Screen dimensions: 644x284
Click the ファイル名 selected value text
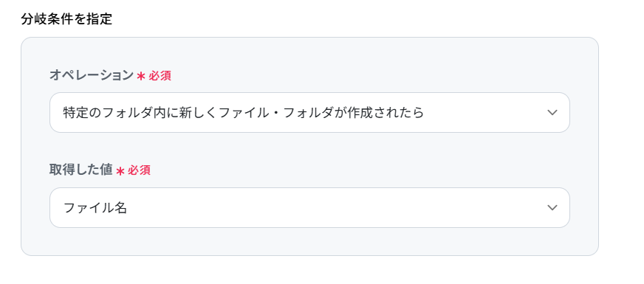tap(95, 208)
